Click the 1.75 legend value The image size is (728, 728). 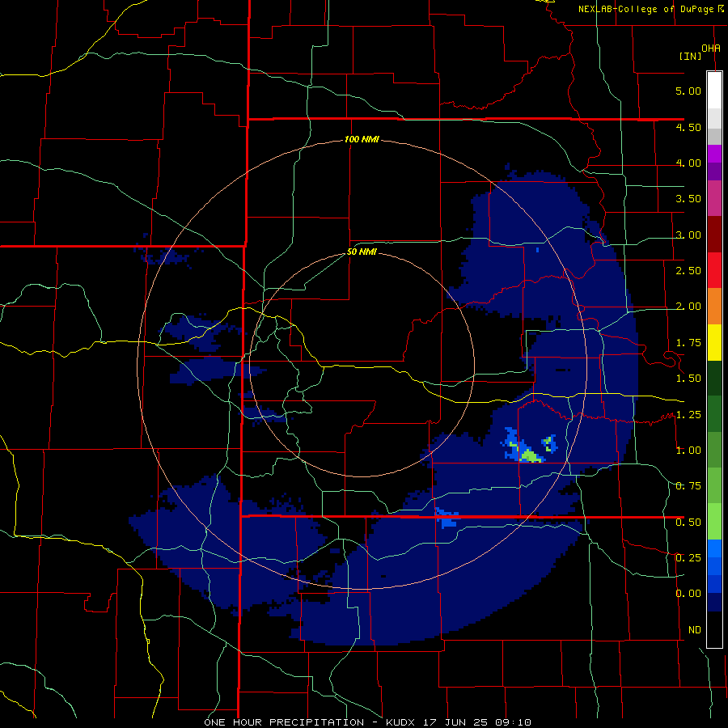(688, 343)
